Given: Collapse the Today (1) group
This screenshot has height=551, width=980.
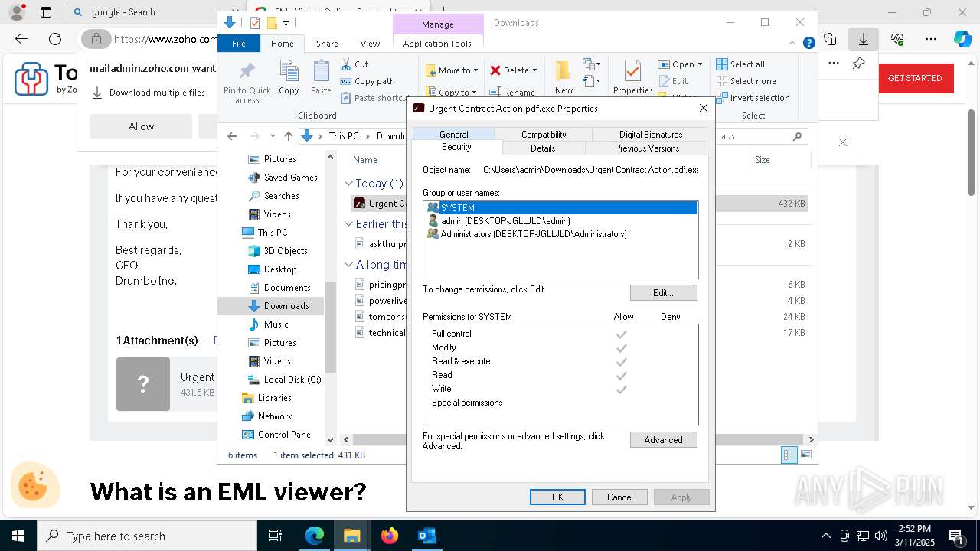Looking at the screenshot, I should 348,184.
